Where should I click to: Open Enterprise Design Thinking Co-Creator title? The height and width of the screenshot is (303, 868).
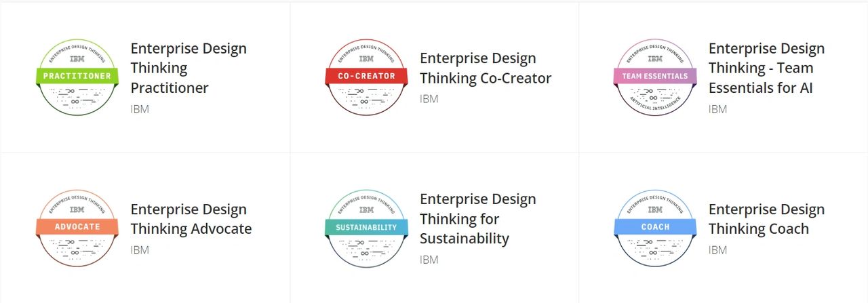pyautogui.click(x=486, y=68)
